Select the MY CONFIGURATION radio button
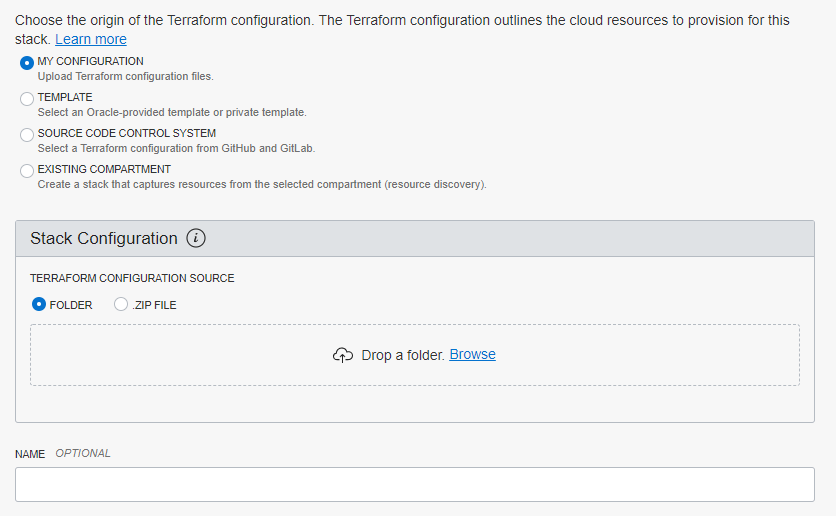836x516 pixels. [27, 63]
